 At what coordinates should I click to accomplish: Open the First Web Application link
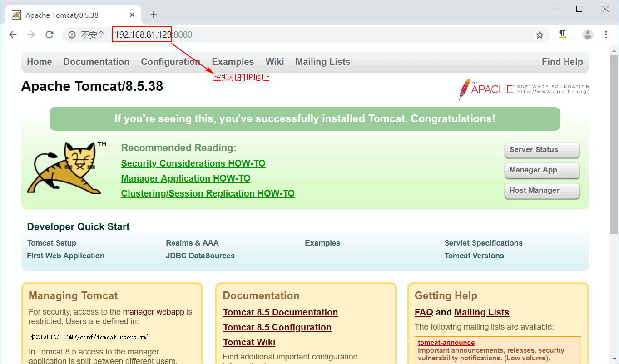coord(66,256)
